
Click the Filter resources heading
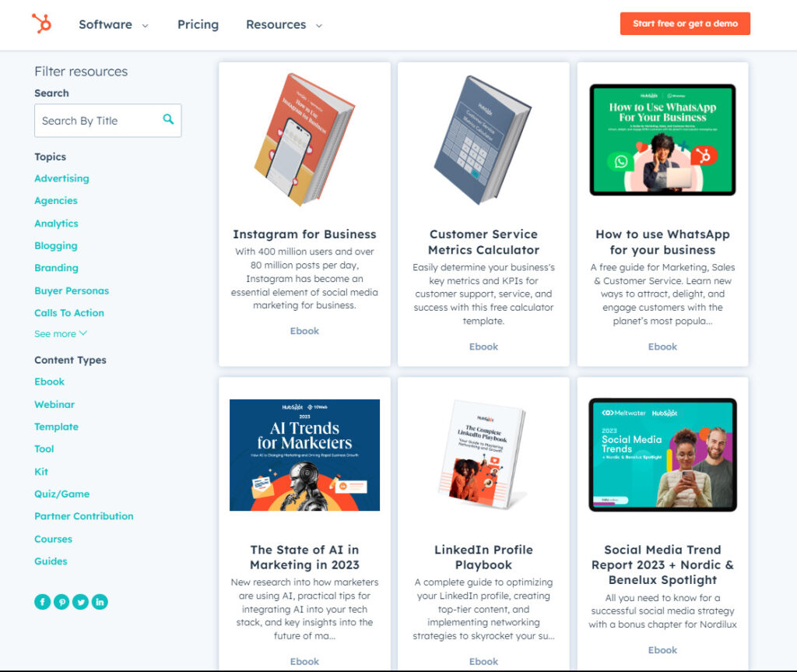(x=81, y=72)
